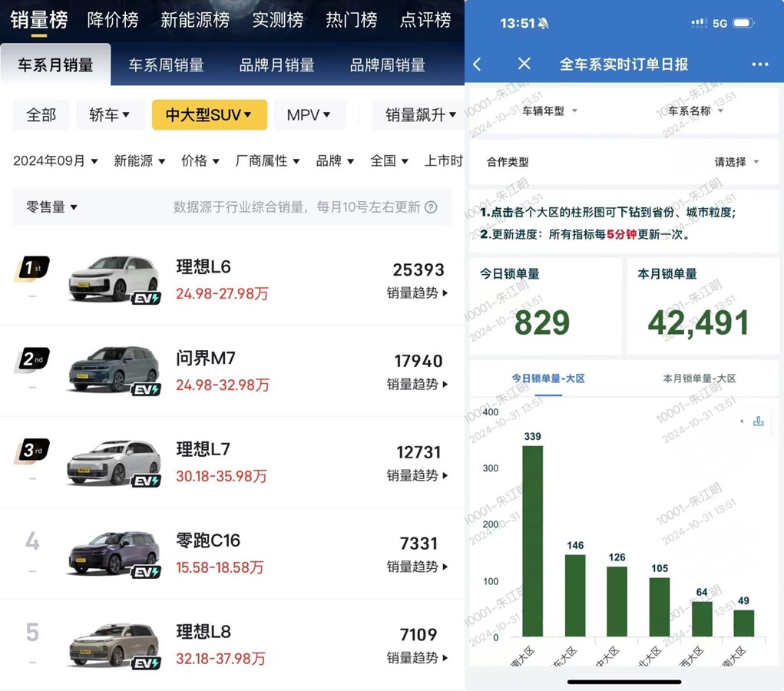Image resolution: width=784 pixels, height=691 pixels.
Task: View 销量趋势 for 问界M7
Action: pos(417,385)
